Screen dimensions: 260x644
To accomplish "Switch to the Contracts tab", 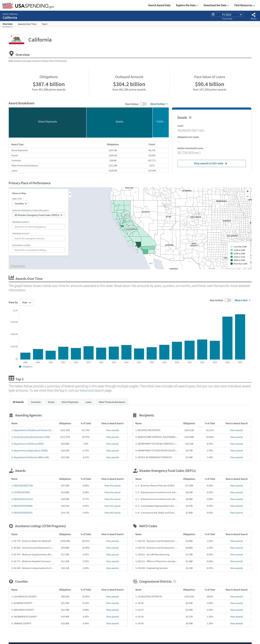I will [36, 402].
